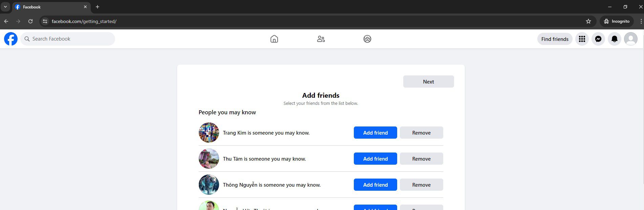Add Thu Tâm as a friend

click(x=375, y=159)
